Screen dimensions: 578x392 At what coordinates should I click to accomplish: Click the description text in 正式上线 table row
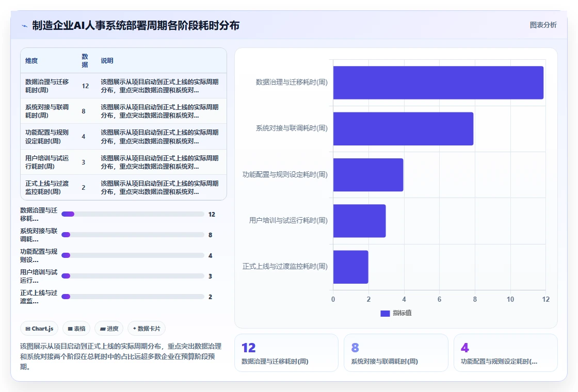point(159,188)
